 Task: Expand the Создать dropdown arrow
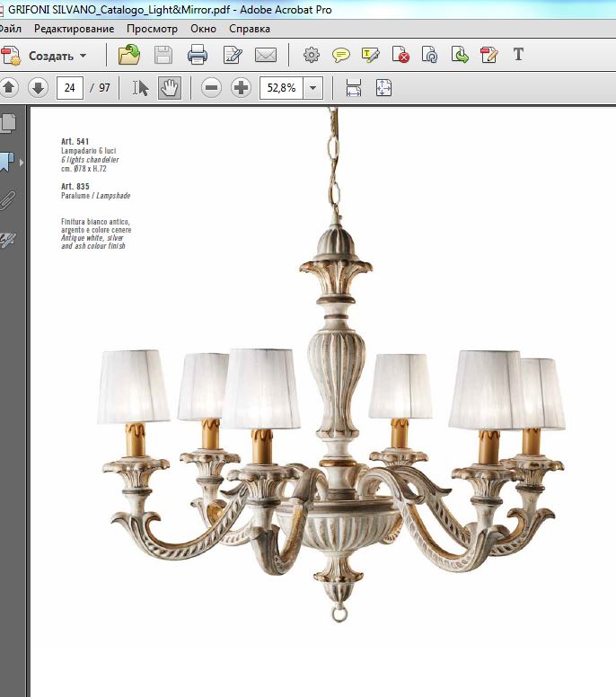[84, 56]
